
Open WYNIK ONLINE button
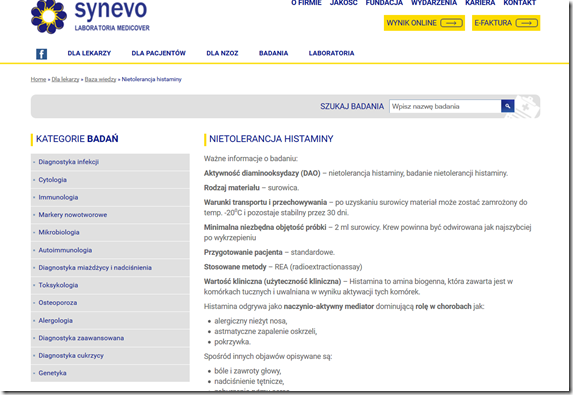tap(424, 23)
